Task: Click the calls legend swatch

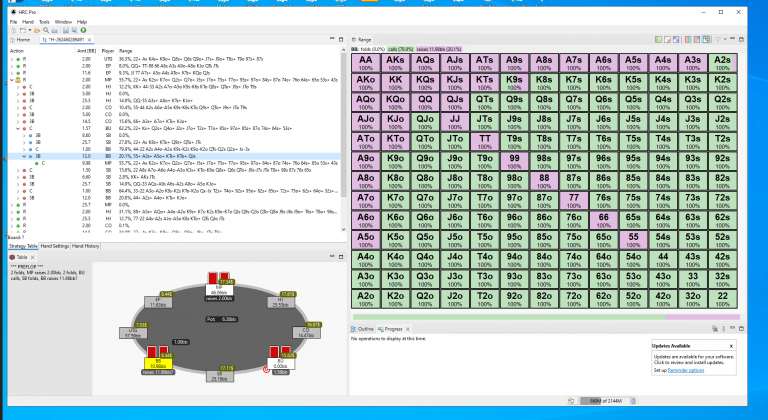Action: pos(400,49)
